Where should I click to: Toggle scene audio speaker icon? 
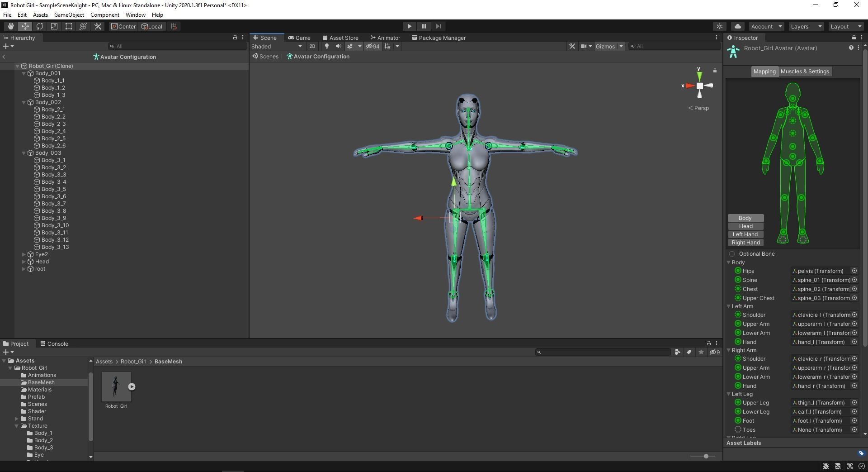338,46
